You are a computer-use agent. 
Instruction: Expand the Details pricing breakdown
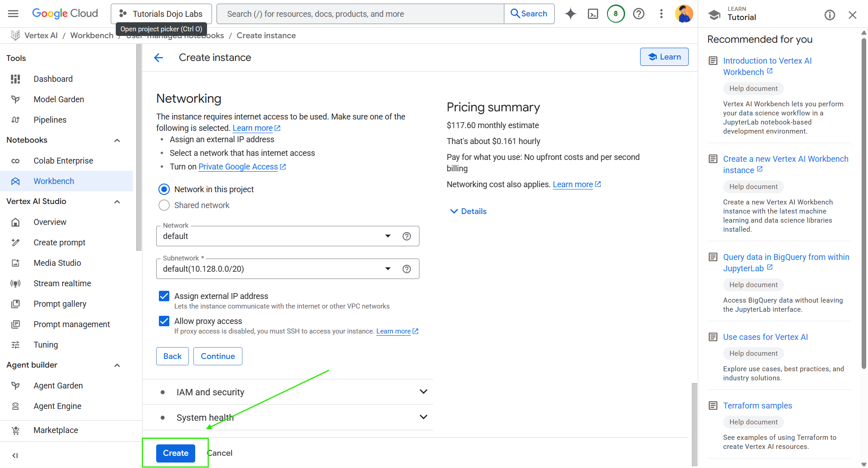468,211
